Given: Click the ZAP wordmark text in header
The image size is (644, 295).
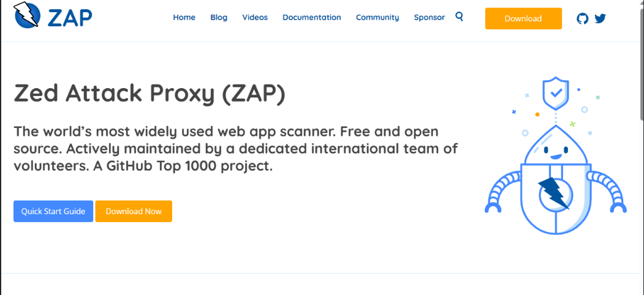Looking at the screenshot, I should [x=69, y=17].
